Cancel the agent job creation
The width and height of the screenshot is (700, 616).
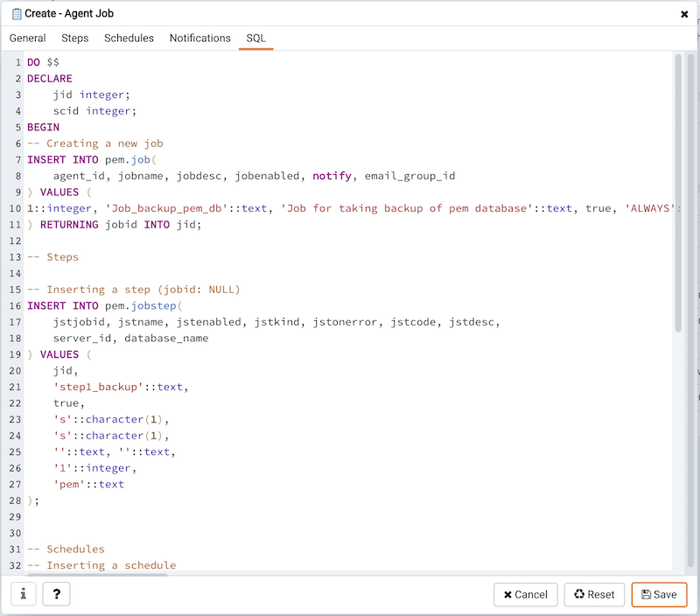(x=526, y=595)
